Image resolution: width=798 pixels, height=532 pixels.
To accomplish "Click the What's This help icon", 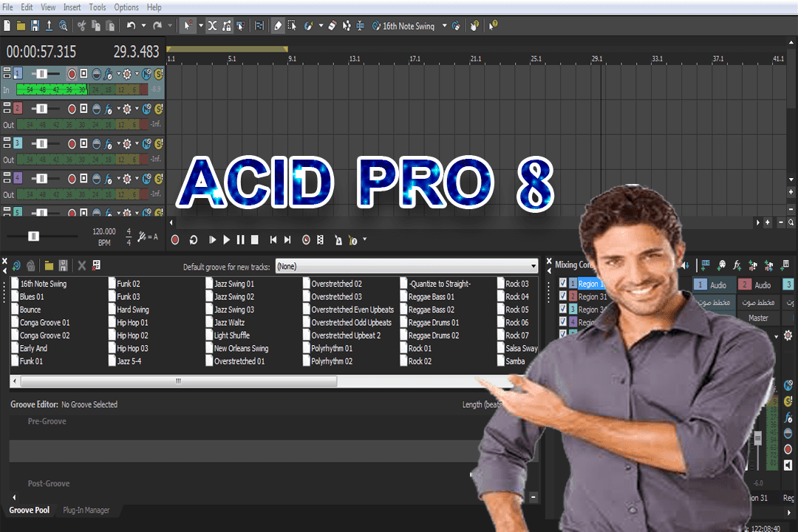I will [x=492, y=27].
